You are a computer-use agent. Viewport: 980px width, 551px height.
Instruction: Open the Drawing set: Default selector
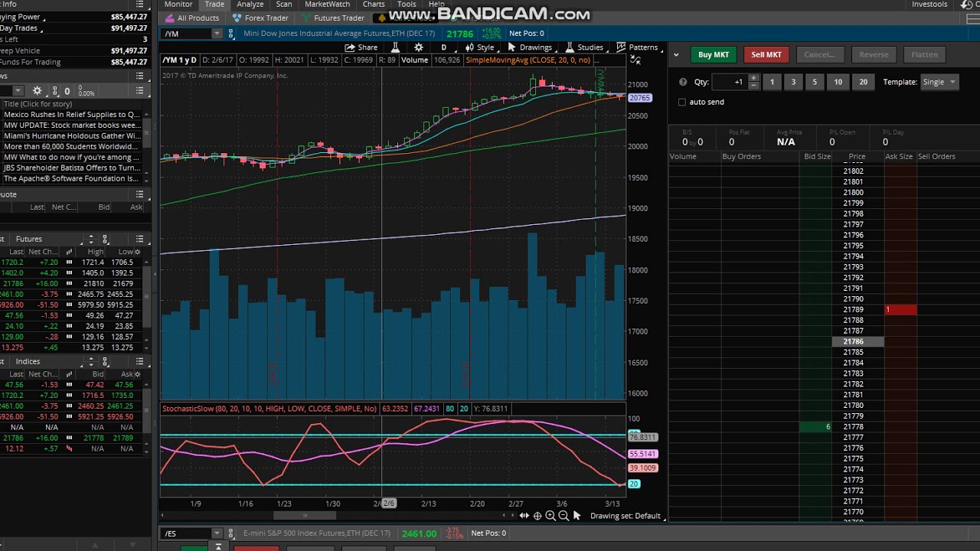point(625,516)
